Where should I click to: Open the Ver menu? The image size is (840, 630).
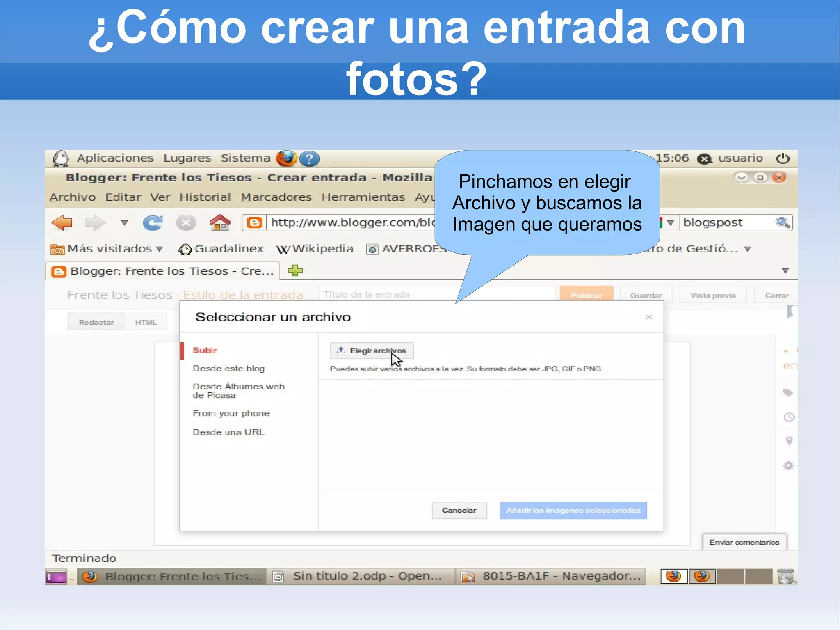160,197
